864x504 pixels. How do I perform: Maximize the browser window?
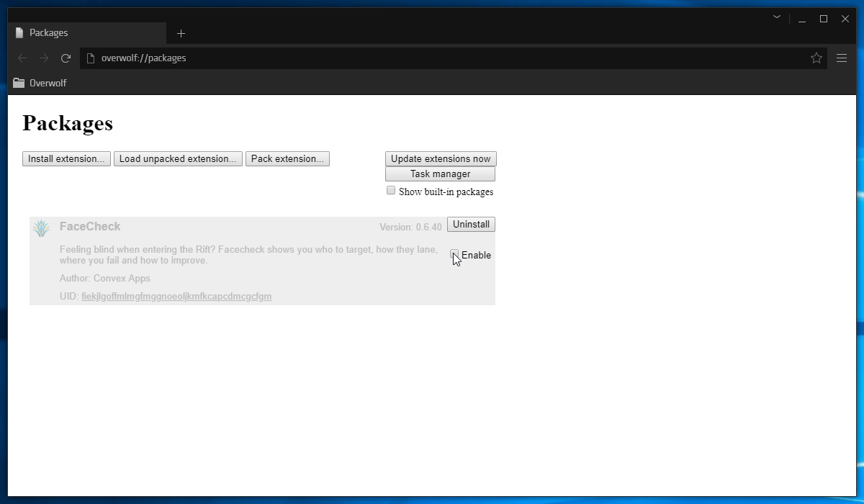pyautogui.click(x=824, y=19)
